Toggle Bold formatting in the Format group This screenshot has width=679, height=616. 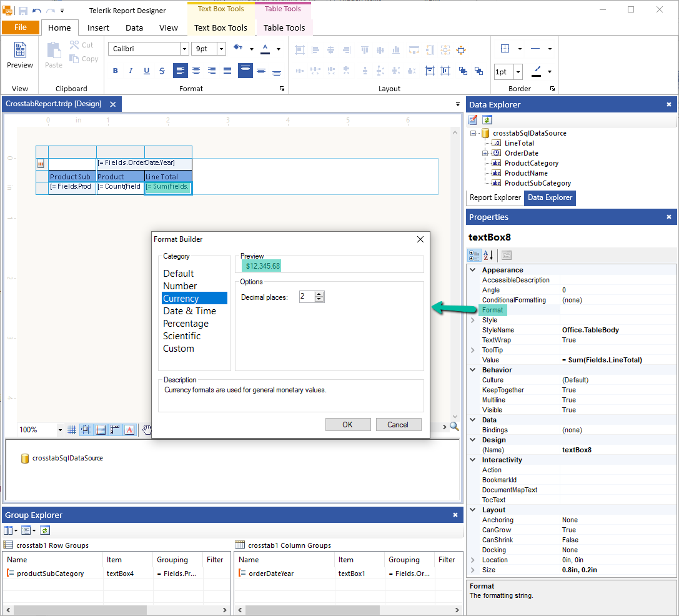coord(115,71)
